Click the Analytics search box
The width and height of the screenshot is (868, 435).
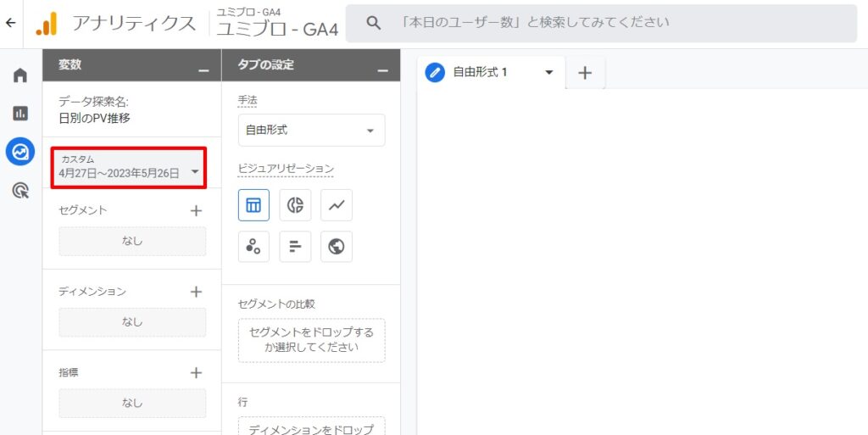point(602,23)
